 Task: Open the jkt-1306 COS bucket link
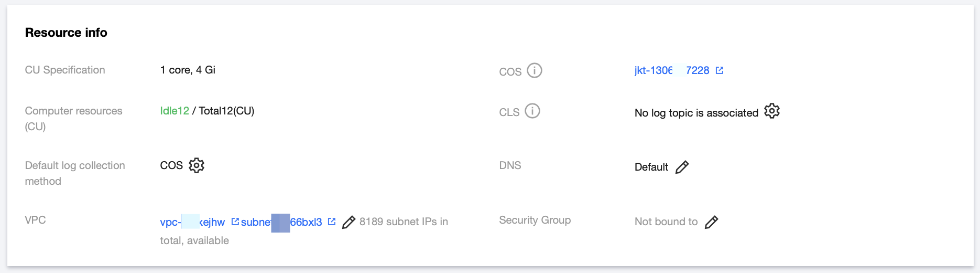[672, 70]
